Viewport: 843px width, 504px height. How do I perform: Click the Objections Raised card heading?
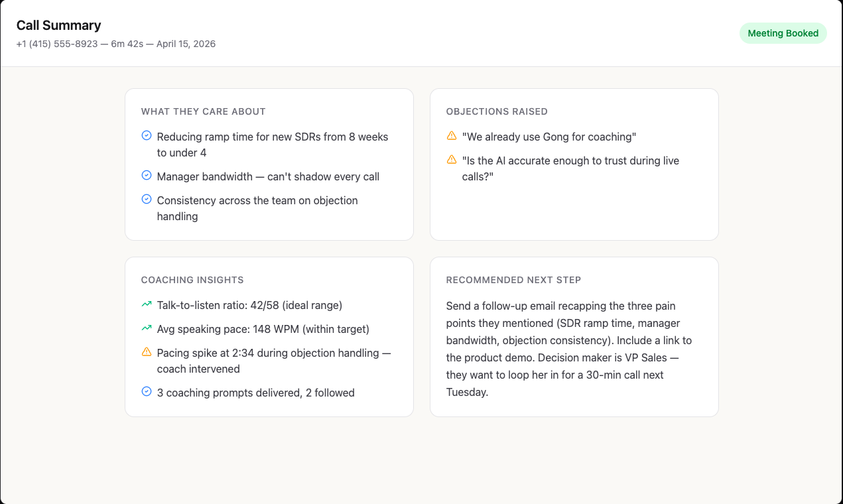497,111
